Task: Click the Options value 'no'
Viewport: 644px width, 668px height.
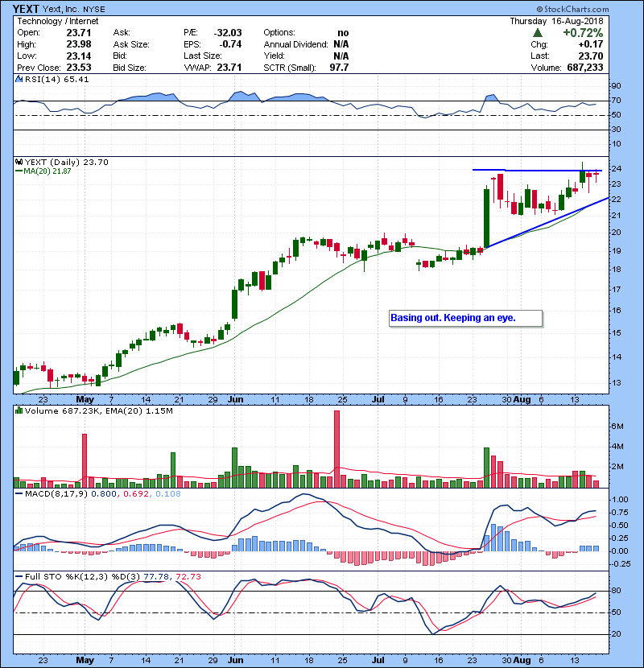Action: [x=343, y=33]
